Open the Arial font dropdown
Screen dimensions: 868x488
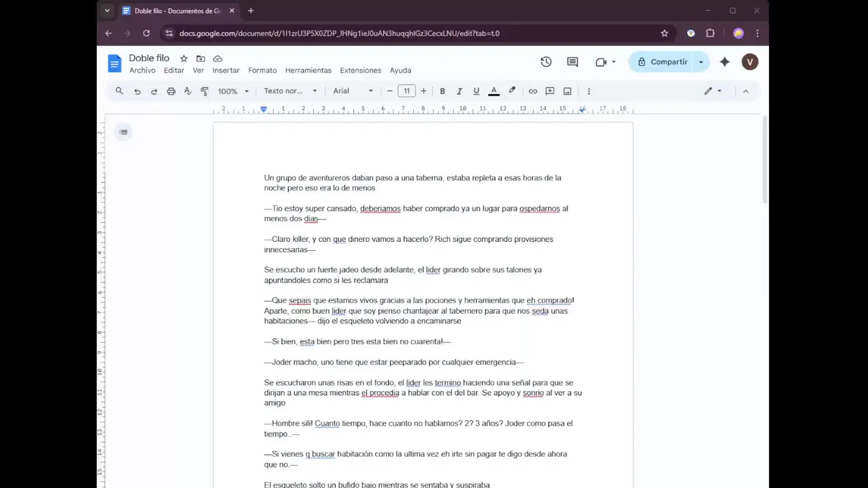[x=353, y=91]
